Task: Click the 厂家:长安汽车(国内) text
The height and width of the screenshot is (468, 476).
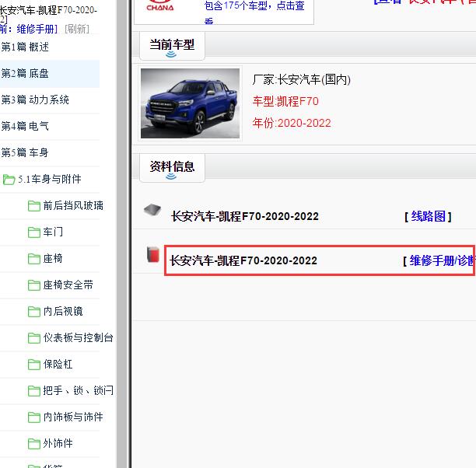Action: pos(302,79)
